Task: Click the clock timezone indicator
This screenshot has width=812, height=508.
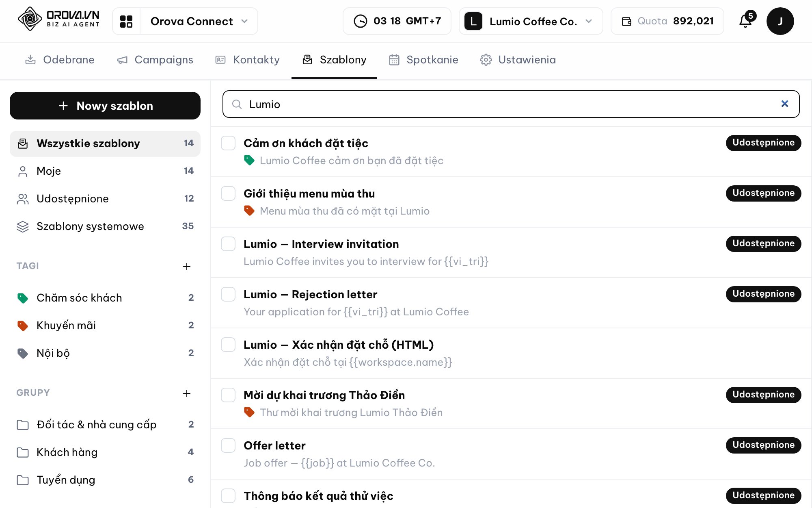Action: (397, 21)
